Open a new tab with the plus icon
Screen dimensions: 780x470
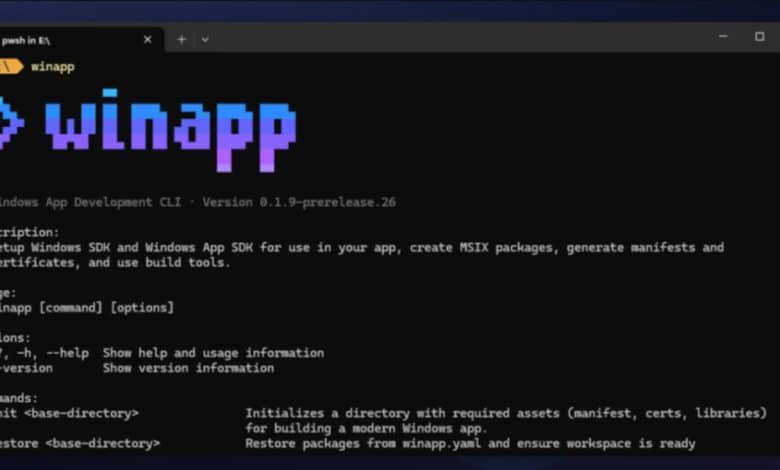[x=181, y=39]
